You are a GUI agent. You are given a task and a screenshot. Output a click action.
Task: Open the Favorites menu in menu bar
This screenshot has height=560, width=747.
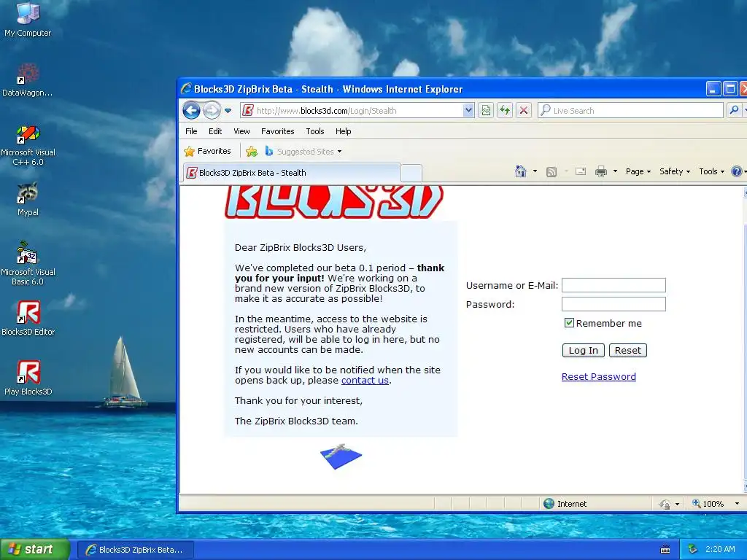[277, 131]
